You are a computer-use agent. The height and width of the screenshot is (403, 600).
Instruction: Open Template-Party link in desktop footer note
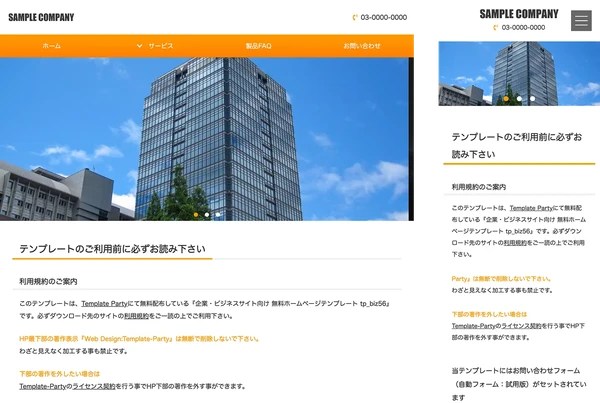pos(43,387)
